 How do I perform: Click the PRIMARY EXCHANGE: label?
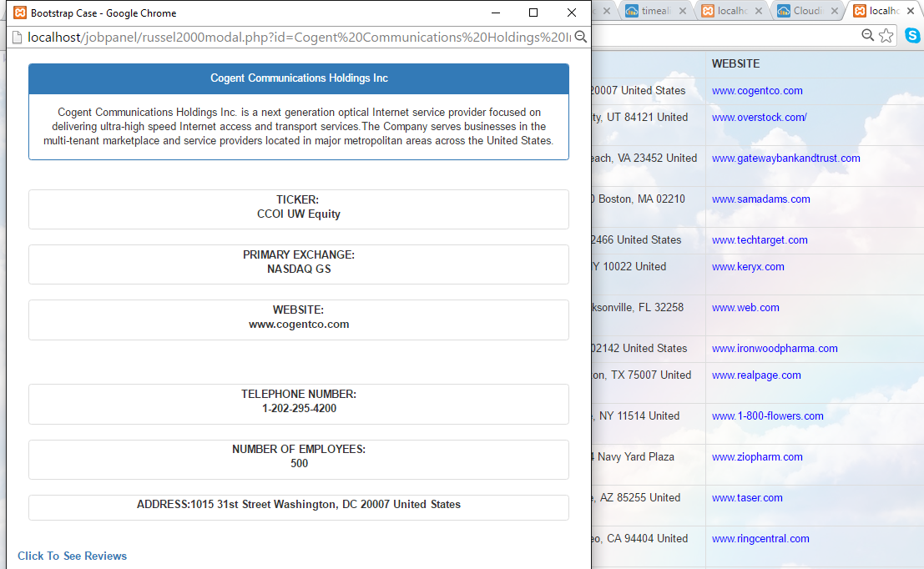pos(299,255)
